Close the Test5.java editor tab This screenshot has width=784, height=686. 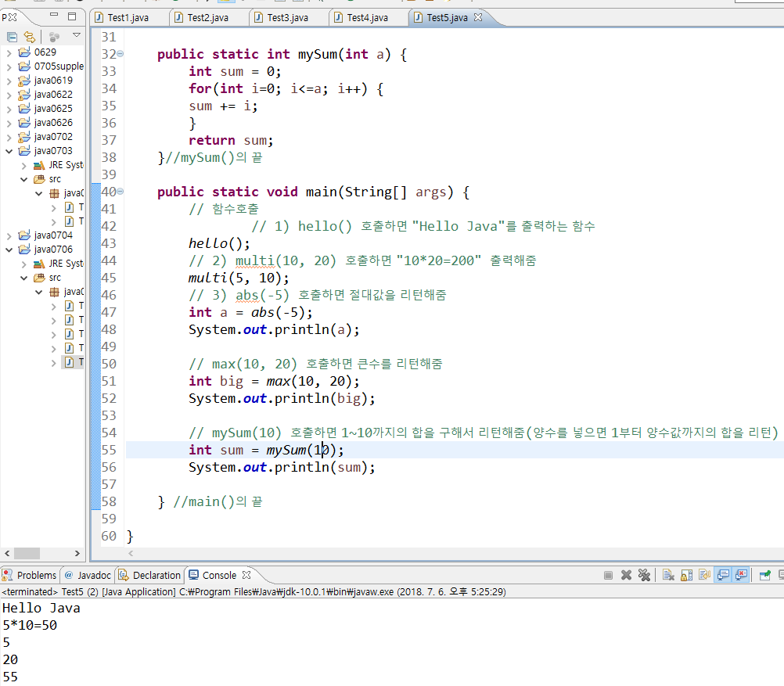click(478, 17)
